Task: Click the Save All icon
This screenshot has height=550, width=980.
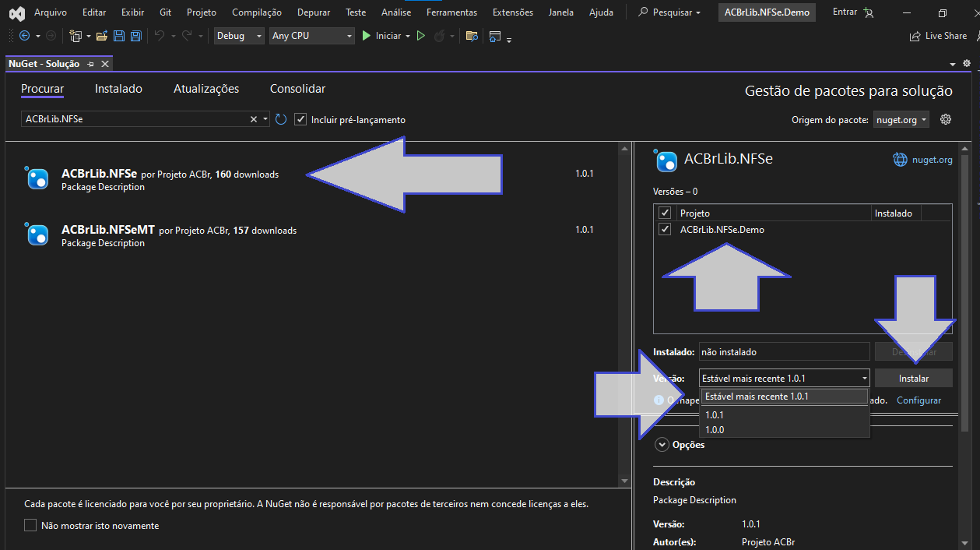Action: tap(135, 36)
